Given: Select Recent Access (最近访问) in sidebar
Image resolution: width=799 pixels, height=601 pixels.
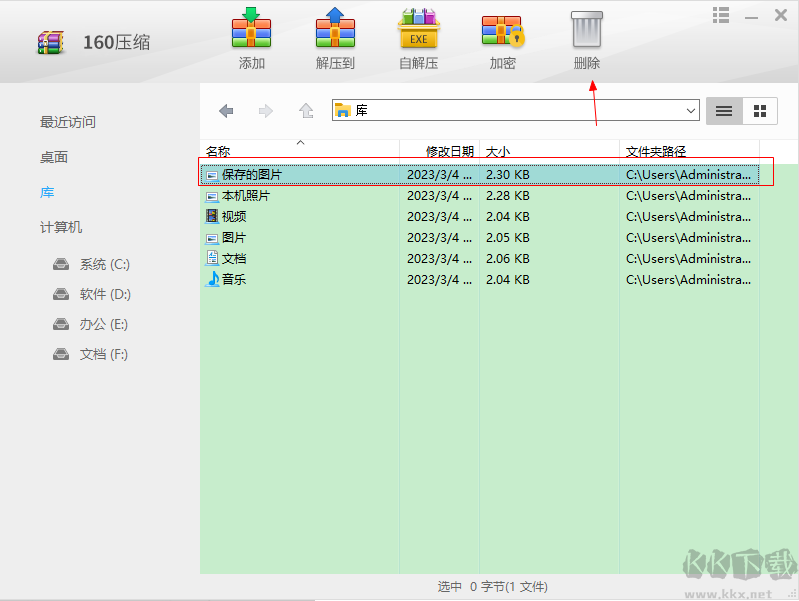Looking at the screenshot, I should [68, 122].
